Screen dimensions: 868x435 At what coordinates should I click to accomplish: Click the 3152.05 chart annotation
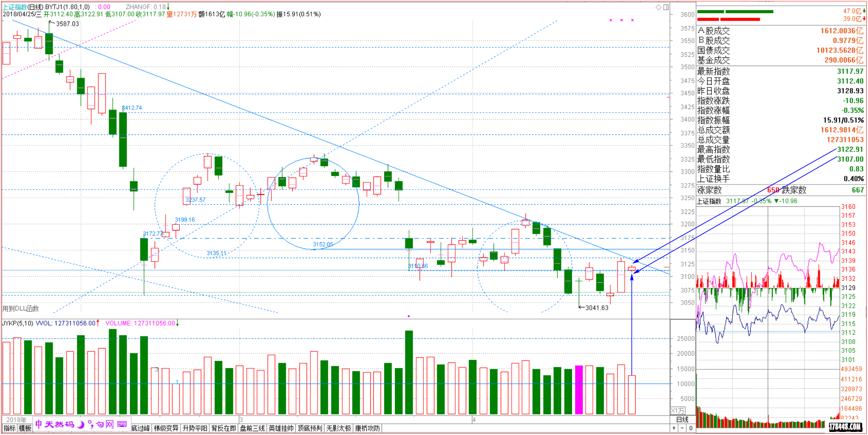click(323, 244)
